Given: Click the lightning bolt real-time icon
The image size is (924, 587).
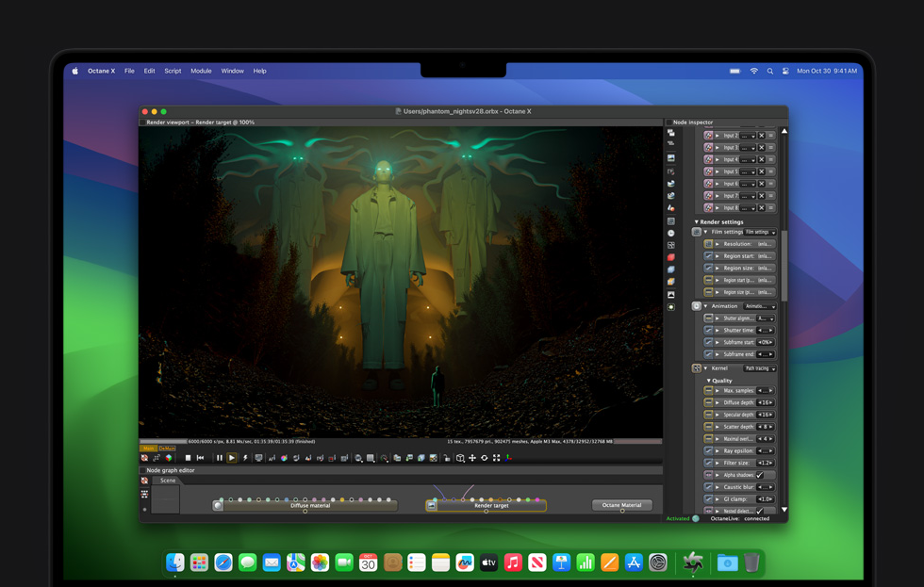Looking at the screenshot, I should (x=245, y=458).
